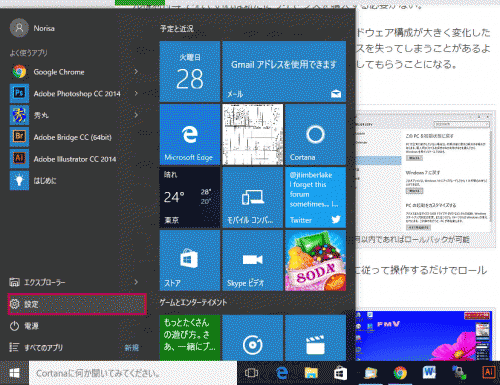Click the Windows Start button
The image size is (500, 385).
click(x=14, y=373)
